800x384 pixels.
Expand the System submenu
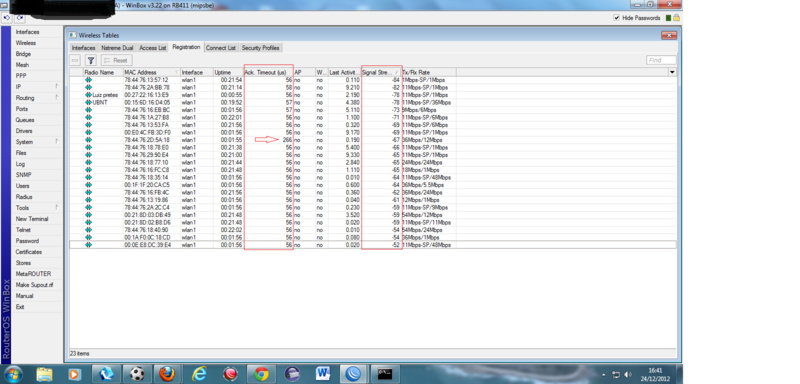coord(37,142)
